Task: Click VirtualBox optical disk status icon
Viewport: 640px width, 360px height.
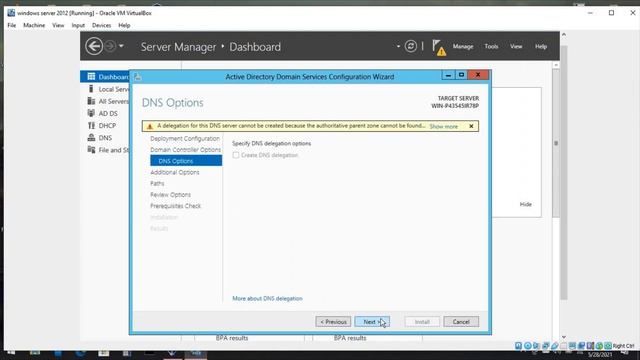Action: pos(527,346)
